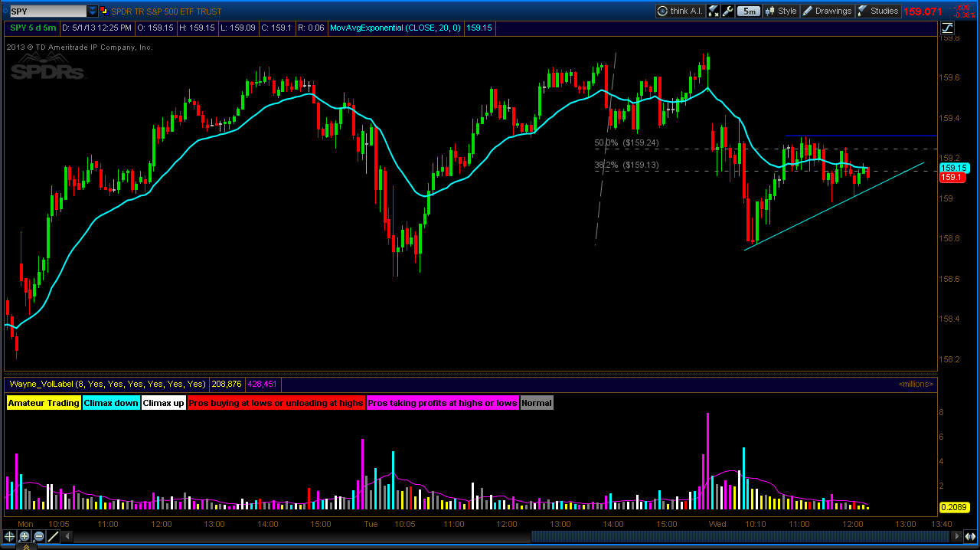
Task: Open the symbol dropdown arrow next to SPY
Action: 93,11
